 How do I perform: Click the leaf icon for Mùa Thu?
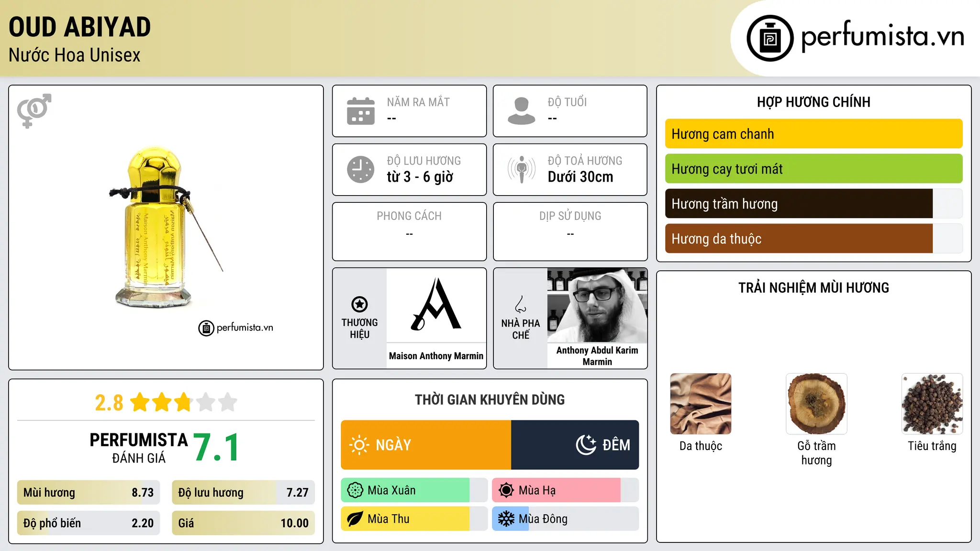tap(355, 519)
